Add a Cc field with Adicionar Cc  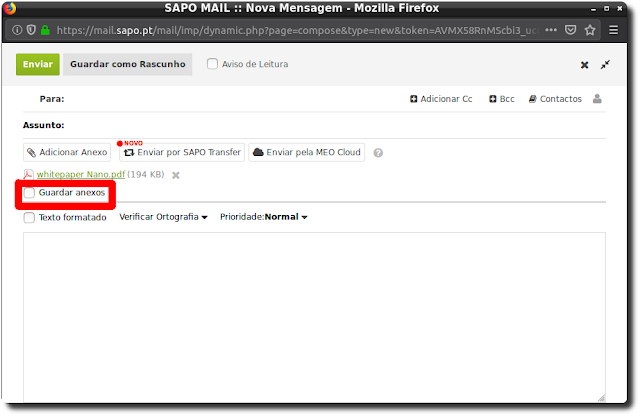[441, 99]
